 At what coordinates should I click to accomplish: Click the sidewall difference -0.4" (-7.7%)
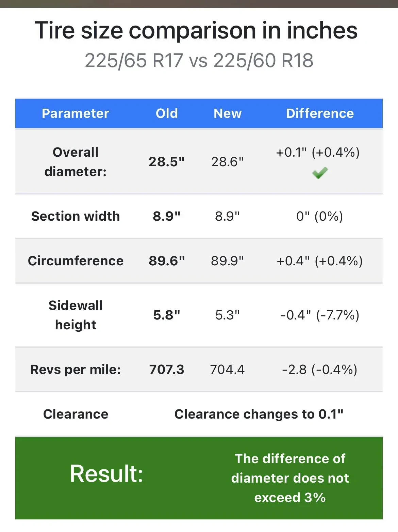320,315
